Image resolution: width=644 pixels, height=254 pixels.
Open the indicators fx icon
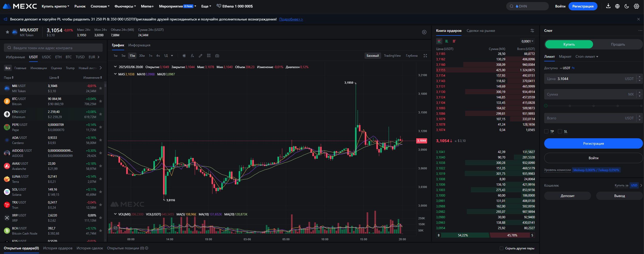[x=192, y=56]
